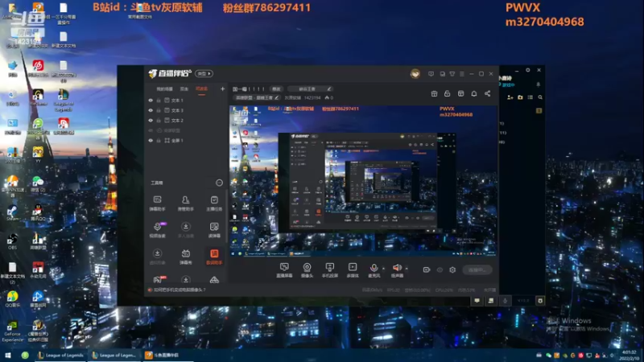The height and width of the screenshot is (362, 644).
Task: Select the orange highlighted scene tab
Action: (201, 88)
